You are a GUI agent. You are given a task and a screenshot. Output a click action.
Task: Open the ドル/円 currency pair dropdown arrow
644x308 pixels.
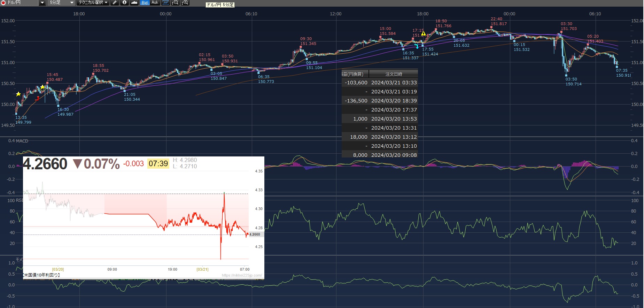point(42,2)
